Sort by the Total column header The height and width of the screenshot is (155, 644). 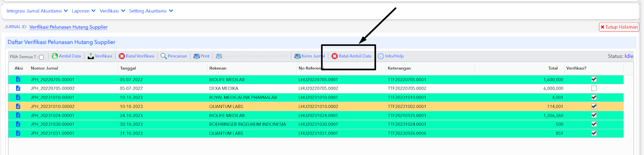553,68
